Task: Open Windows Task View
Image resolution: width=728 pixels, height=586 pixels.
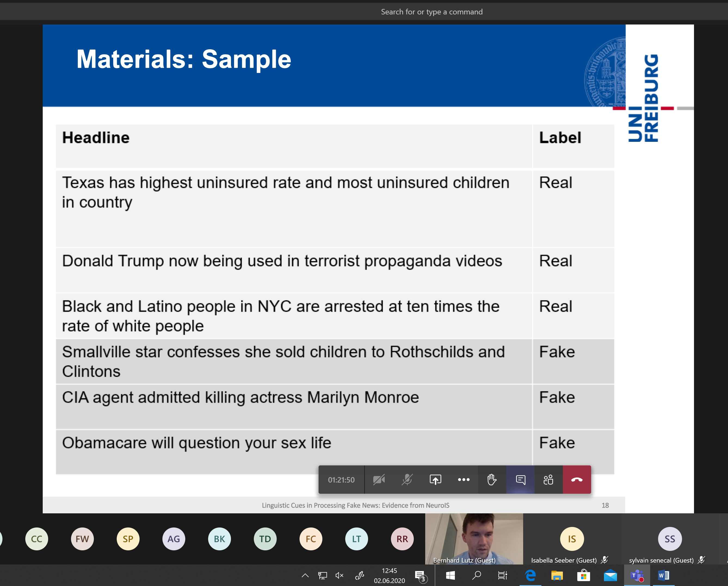Action: click(502, 575)
